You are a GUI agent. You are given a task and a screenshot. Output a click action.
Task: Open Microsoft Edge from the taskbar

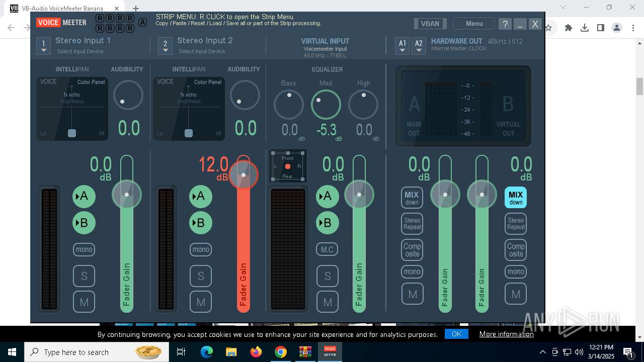[x=207, y=352]
